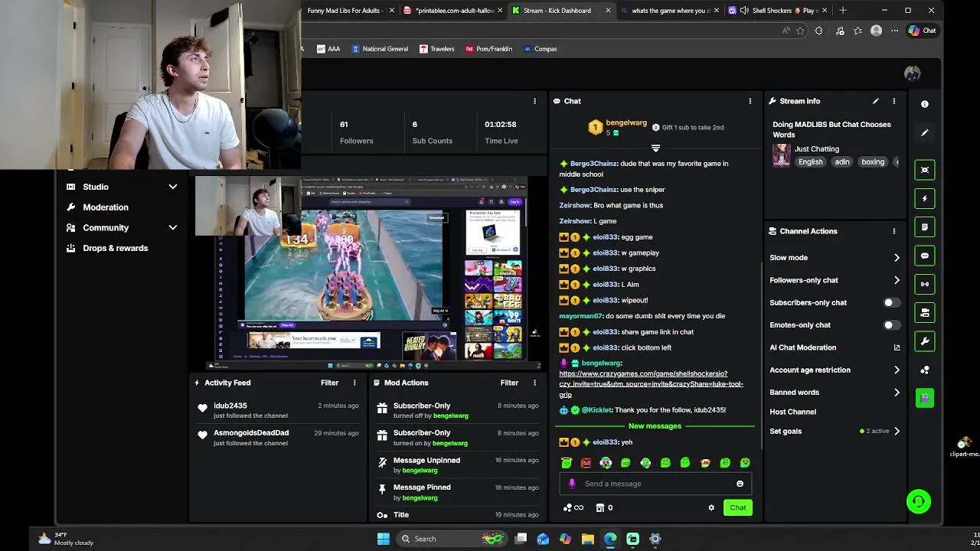
Task: Open Stream info three-dot menu
Action: (x=893, y=101)
